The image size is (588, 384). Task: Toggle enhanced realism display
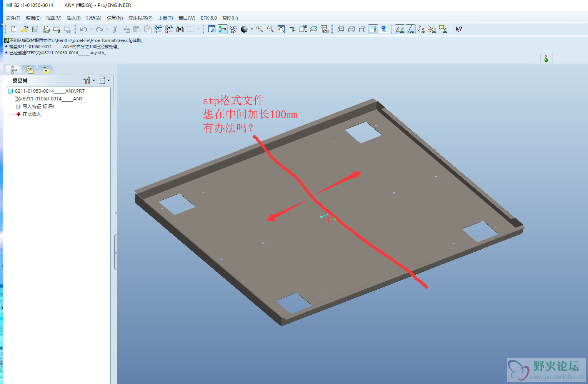tap(384, 29)
